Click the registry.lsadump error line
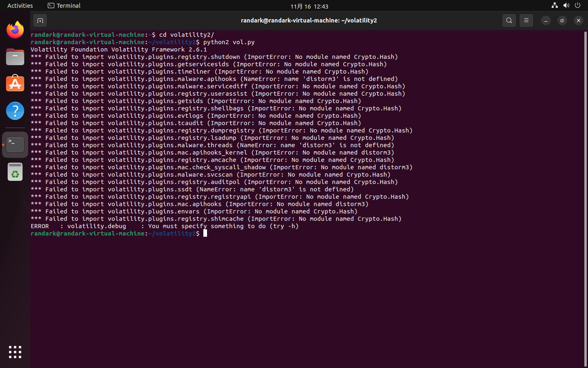The height and width of the screenshot is (368, 588). (x=212, y=138)
